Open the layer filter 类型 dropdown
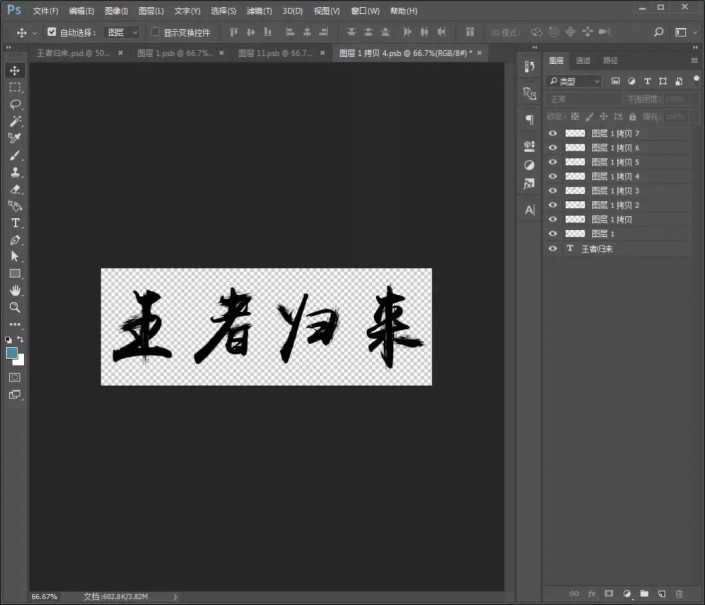This screenshot has width=705, height=605. (x=574, y=81)
